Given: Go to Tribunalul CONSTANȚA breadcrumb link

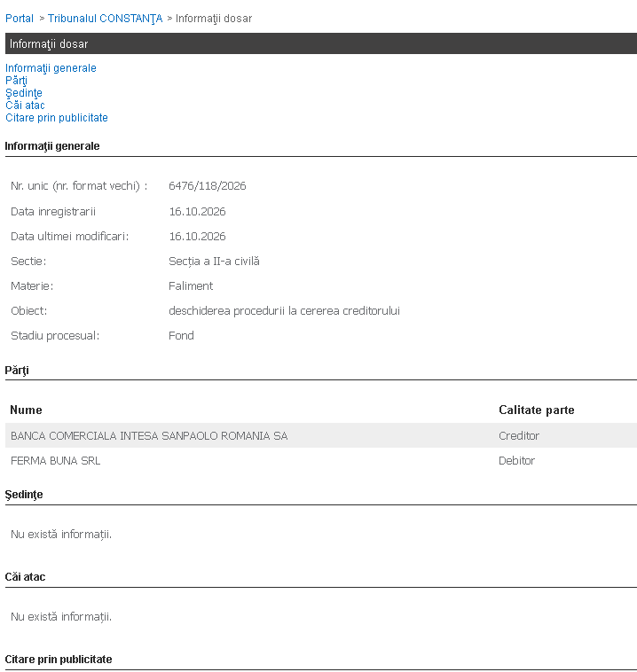Looking at the screenshot, I should pos(105,19).
